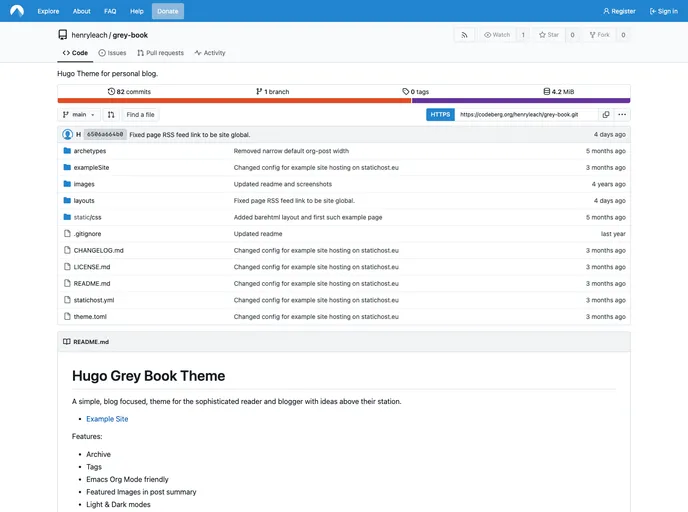Open the layouts folder
The image size is (688, 512).
coord(84,201)
